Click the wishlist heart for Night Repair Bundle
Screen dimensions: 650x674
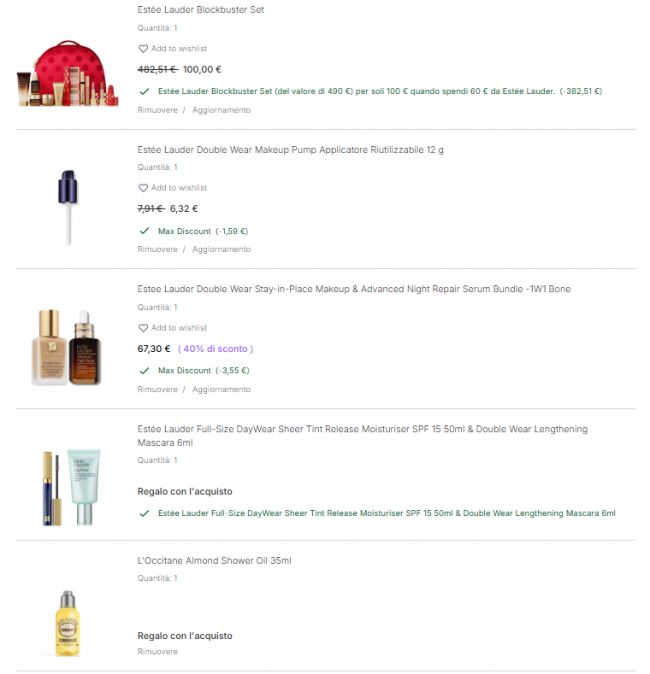(x=143, y=328)
